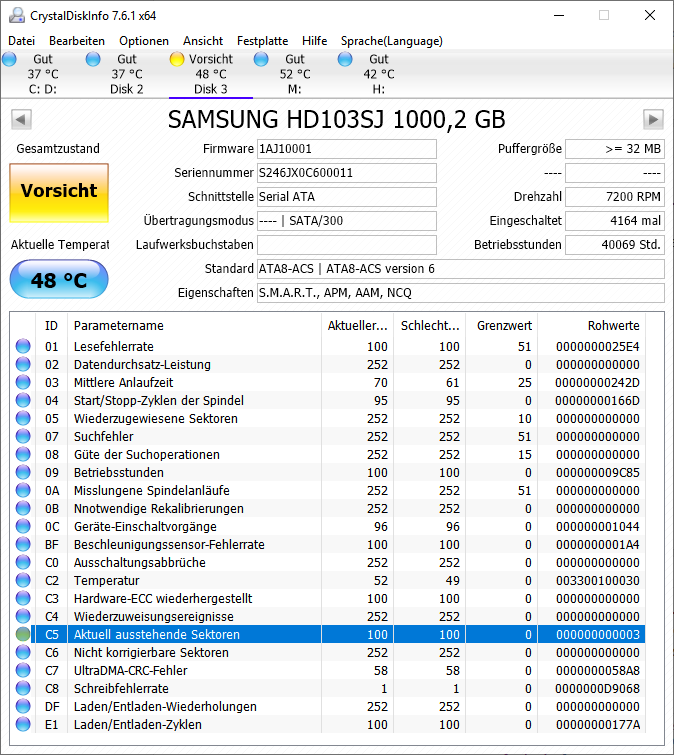
Task: Select the C: D: disk status orb
Action: tap(9, 59)
